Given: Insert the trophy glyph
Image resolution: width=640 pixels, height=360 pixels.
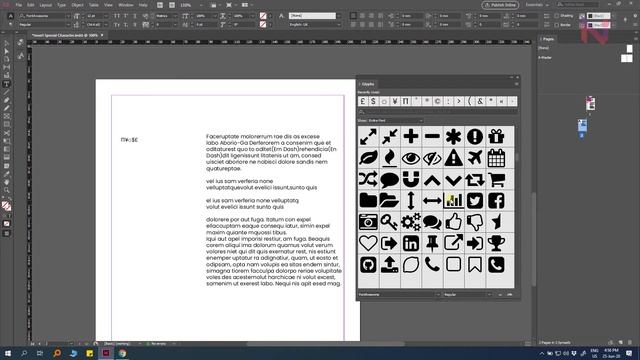Looking at the screenshot, I should (x=496, y=243).
